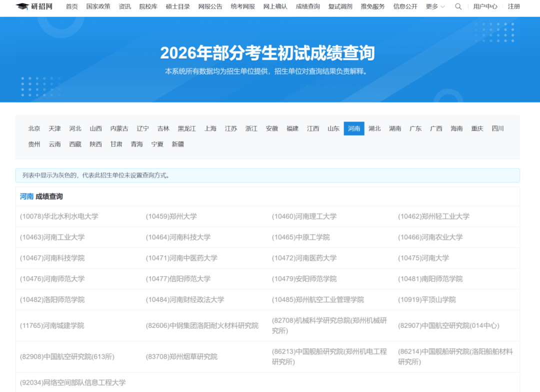The image size is (540, 392).
Task: Go to 复试调剂 in the navigation bar
Action: point(340,6)
